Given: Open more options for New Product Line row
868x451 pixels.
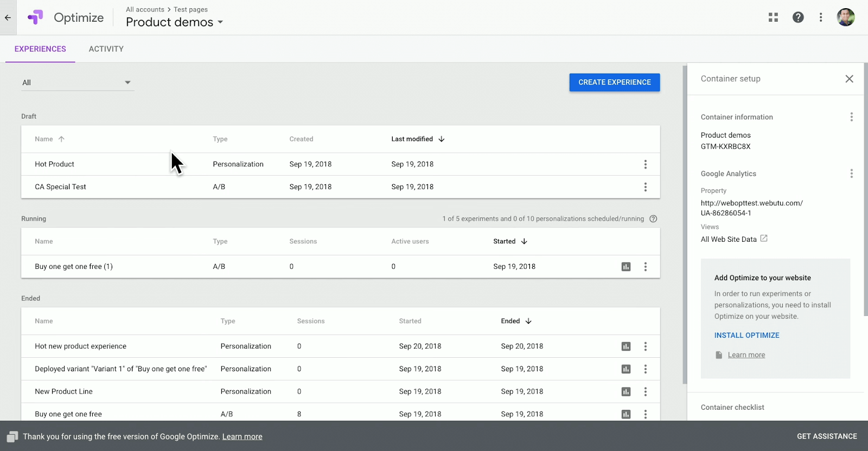Looking at the screenshot, I should click(x=645, y=392).
